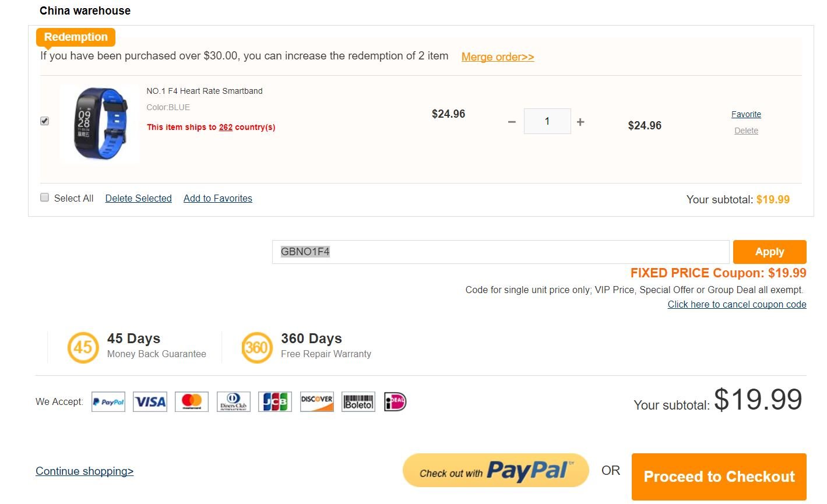Open the Merge order link
Viewport: 827px width, 504px height.
pos(498,57)
